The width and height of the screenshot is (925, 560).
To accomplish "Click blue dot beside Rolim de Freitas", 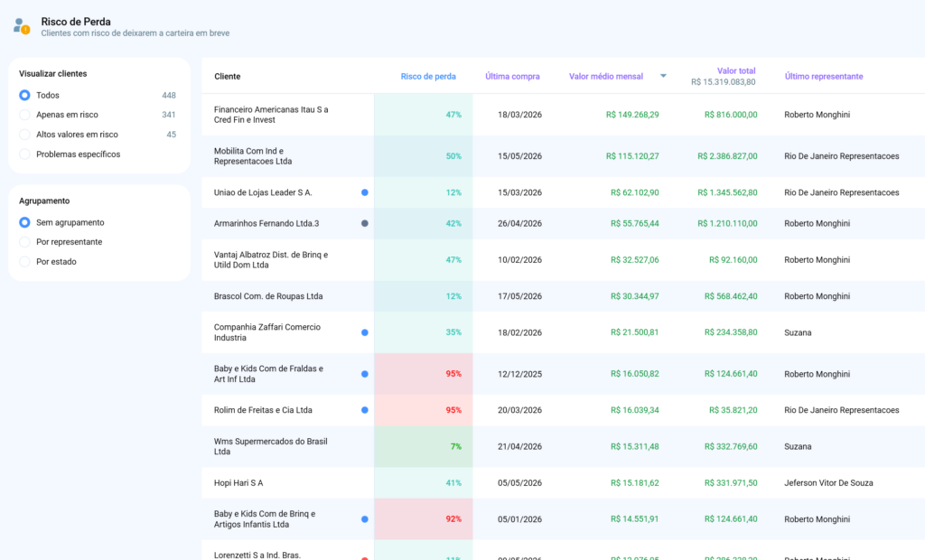I will [365, 409].
